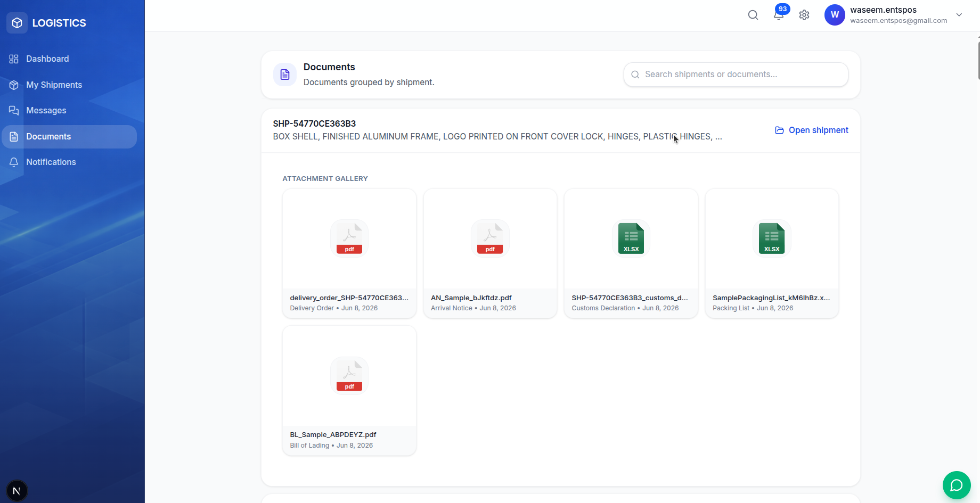Image resolution: width=980 pixels, height=503 pixels.
Task: Click the shipment ID SHP-54770CE363B3
Action: (314, 123)
